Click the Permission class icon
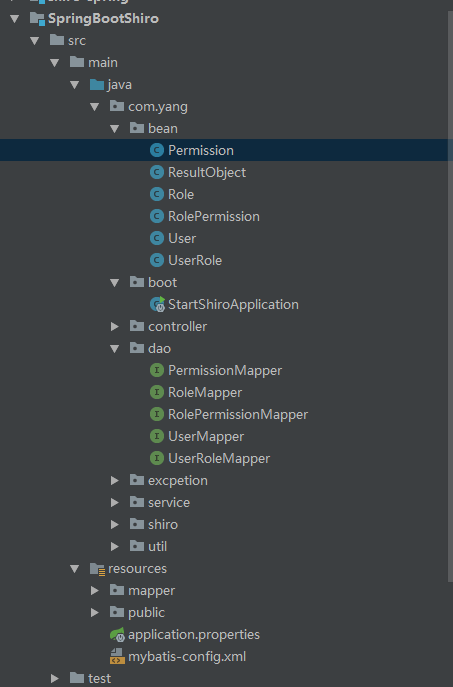Image resolution: width=453 pixels, height=687 pixels. tap(156, 150)
